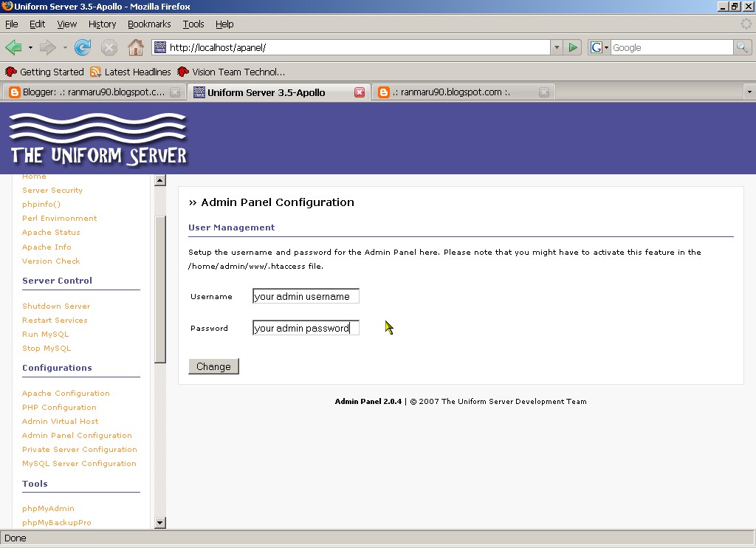The image size is (756, 548).
Task: Click the Shutdown Server link
Action: click(x=56, y=306)
